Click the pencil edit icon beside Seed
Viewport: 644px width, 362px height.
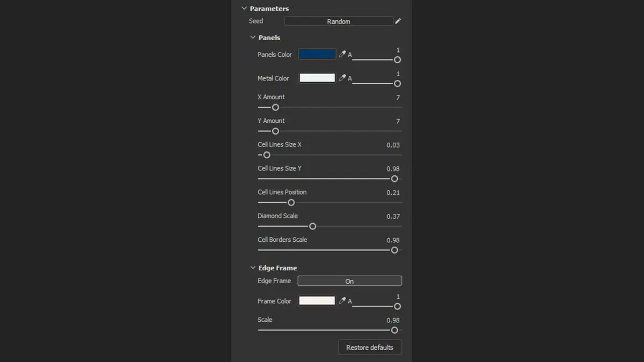(x=398, y=21)
